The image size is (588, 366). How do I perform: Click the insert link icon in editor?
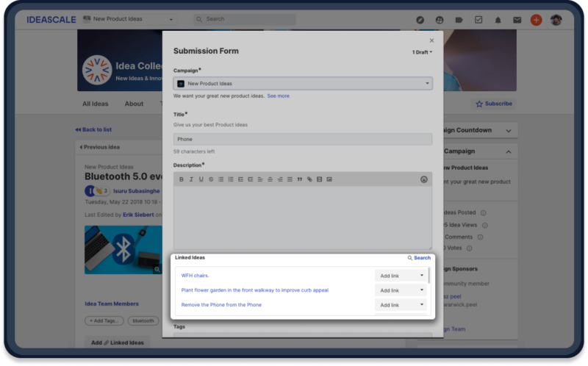(x=309, y=179)
